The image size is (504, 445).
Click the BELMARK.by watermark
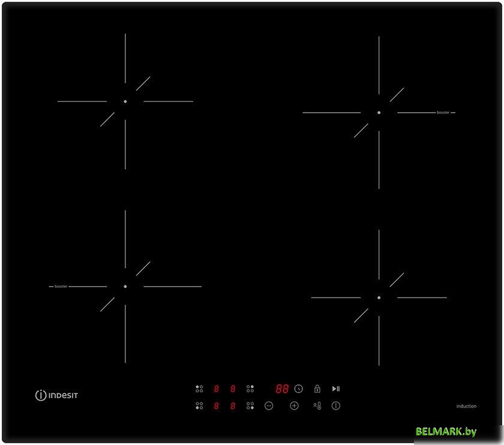(x=446, y=432)
